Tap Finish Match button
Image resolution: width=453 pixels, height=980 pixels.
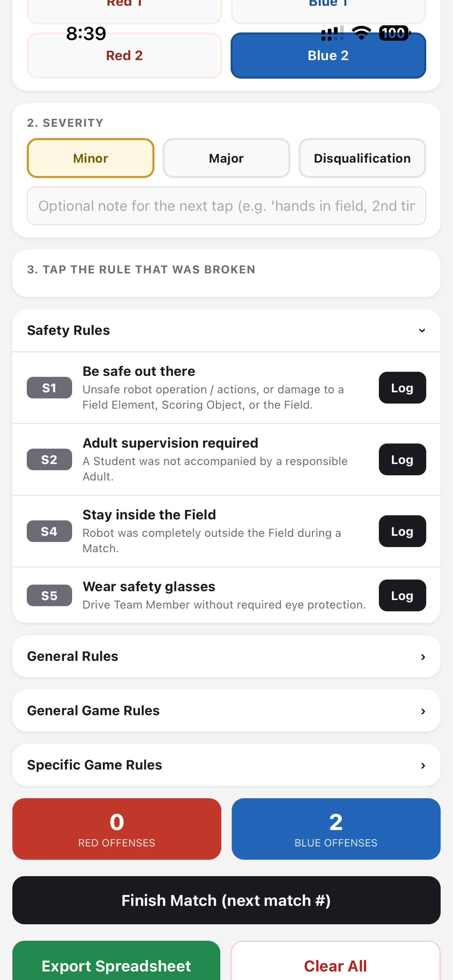[226, 900]
